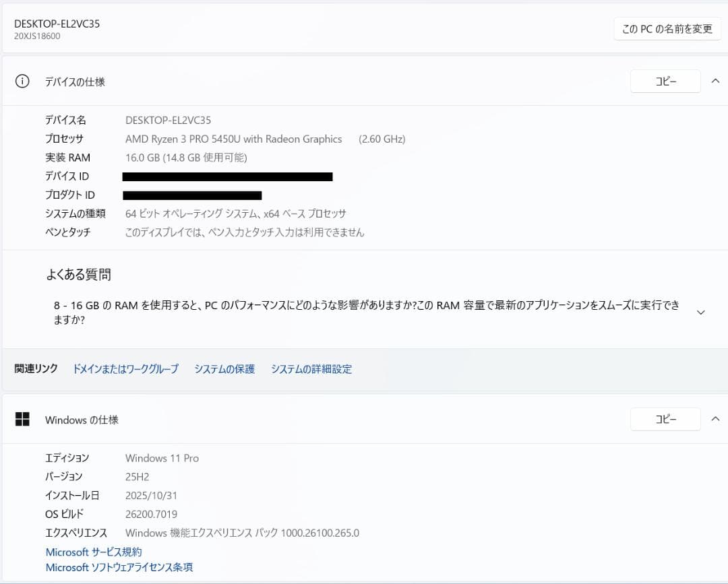Collapse the デバイスの仕様 section
Image resolution: width=728 pixels, height=584 pixels.
(715, 80)
